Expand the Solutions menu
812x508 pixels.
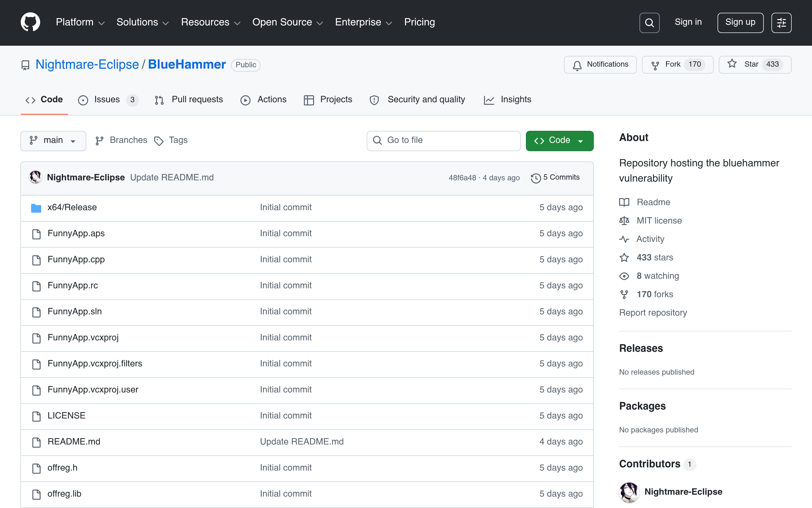[x=143, y=22]
